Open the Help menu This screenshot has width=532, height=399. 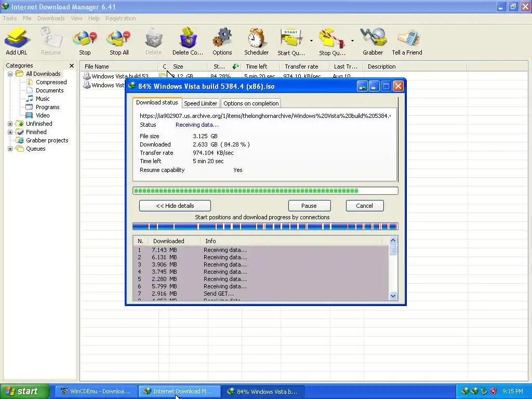coord(94,18)
